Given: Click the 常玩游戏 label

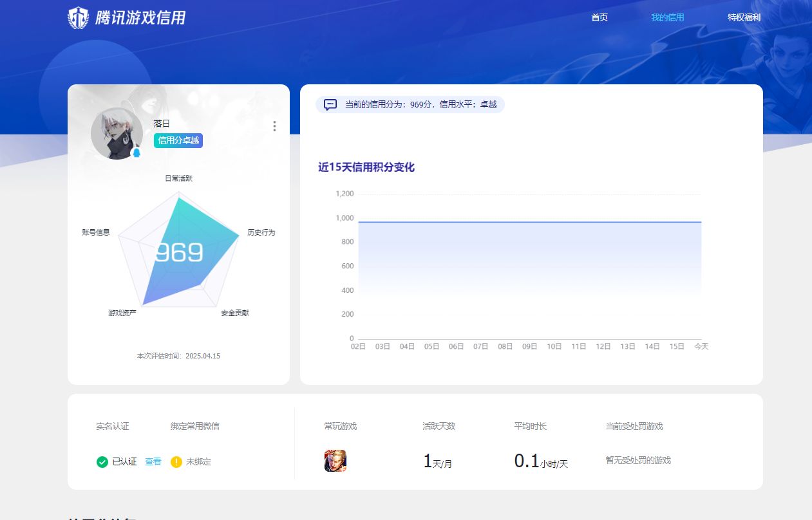Looking at the screenshot, I should 341,426.
